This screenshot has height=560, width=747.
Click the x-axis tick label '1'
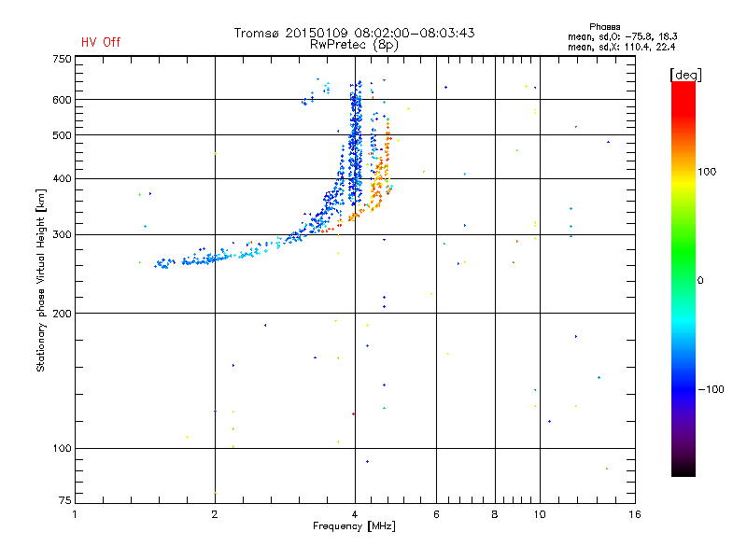75,514
